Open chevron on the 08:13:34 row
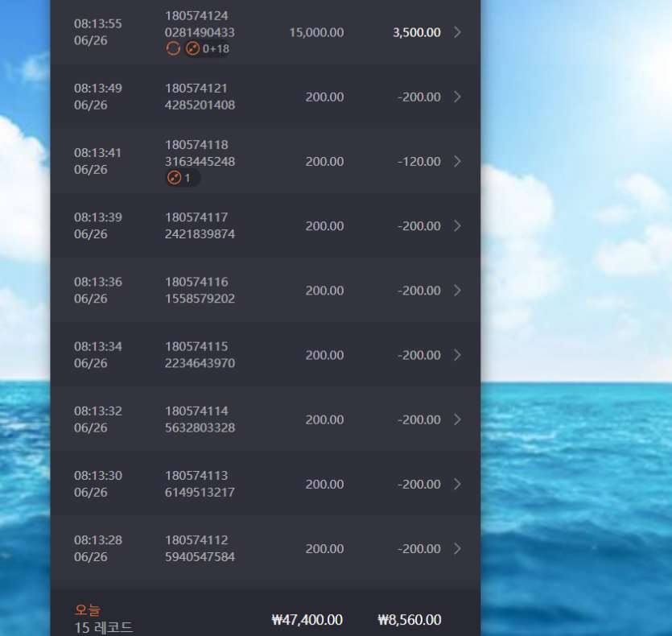The width and height of the screenshot is (672, 636). (457, 355)
